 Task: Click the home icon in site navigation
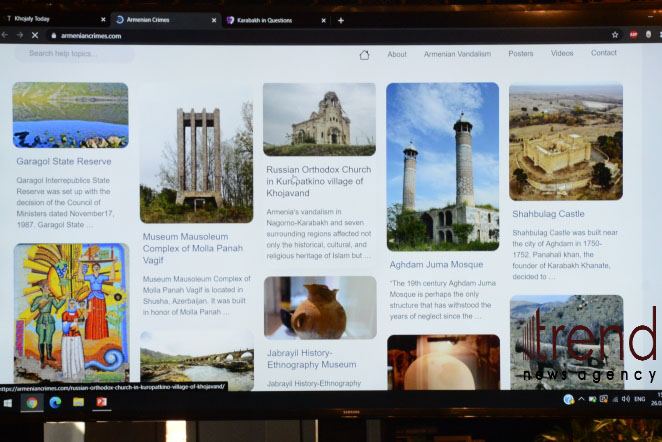coord(364,55)
